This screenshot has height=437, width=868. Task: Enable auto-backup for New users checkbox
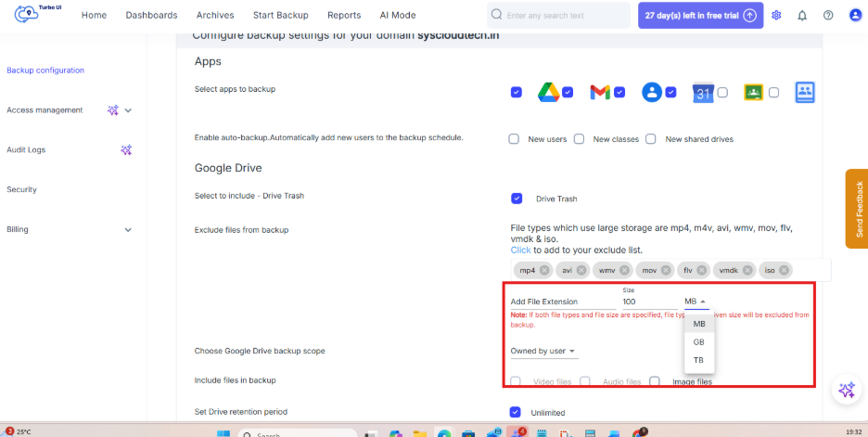(x=514, y=139)
